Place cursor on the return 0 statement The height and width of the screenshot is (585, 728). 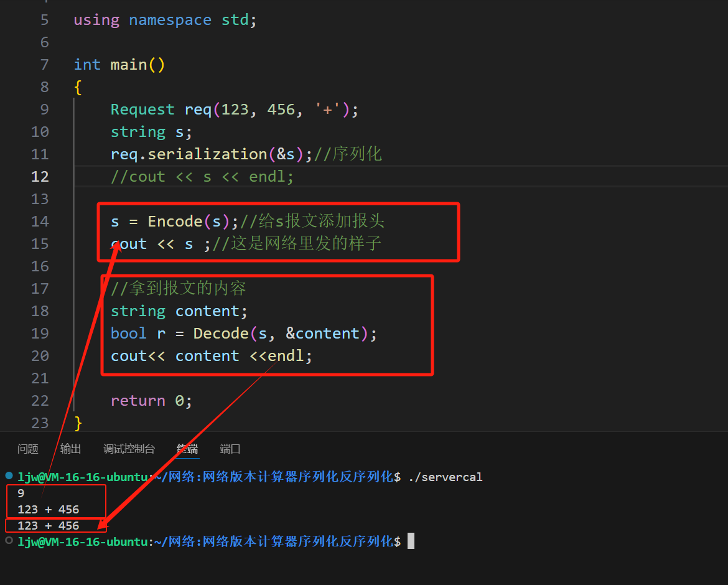tap(151, 401)
